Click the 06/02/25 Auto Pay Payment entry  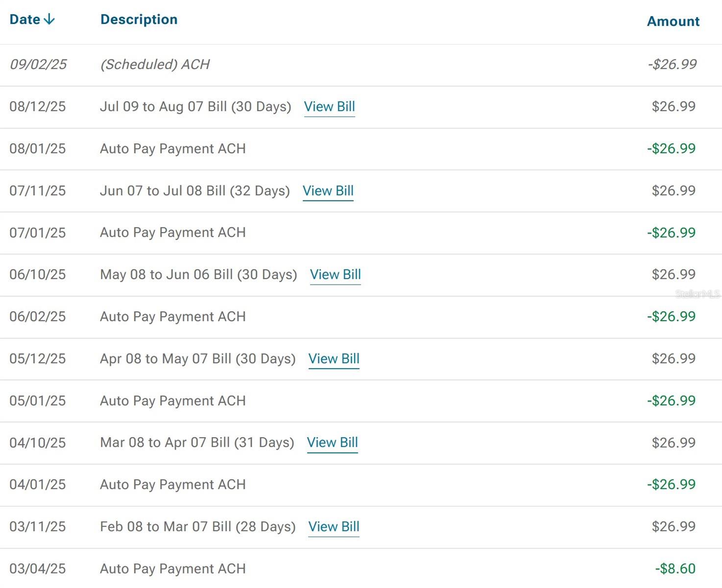172,317
